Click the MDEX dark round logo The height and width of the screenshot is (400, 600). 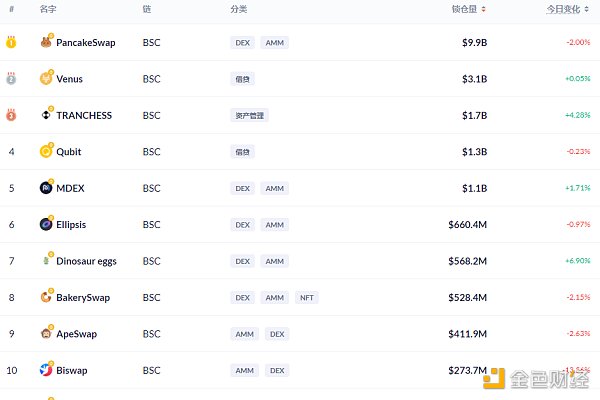point(46,188)
